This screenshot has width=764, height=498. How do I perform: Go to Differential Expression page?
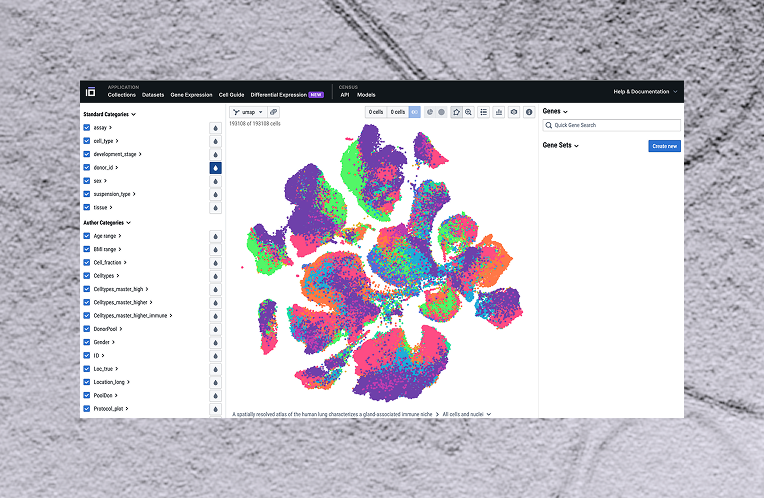(279, 95)
